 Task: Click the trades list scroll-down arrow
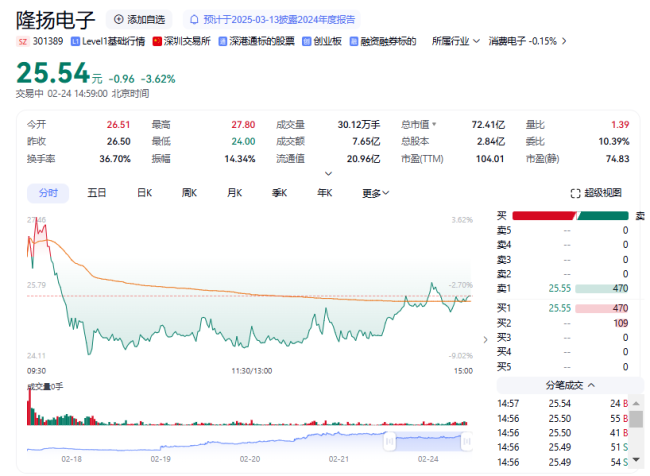[x=636, y=459]
